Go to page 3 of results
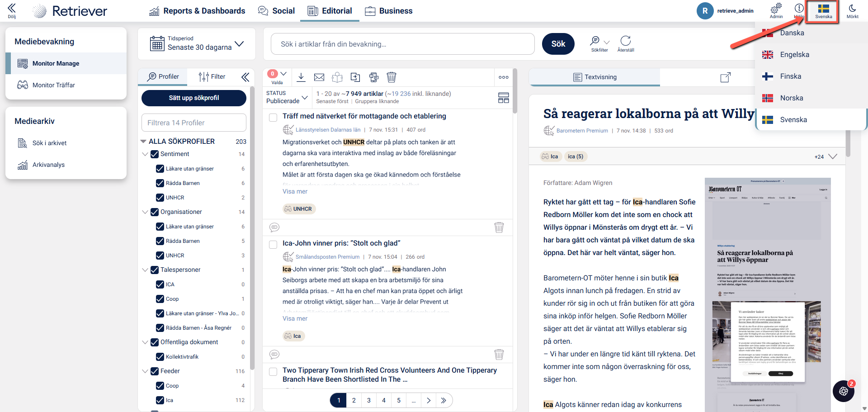The image size is (868, 412). click(369, 400)
